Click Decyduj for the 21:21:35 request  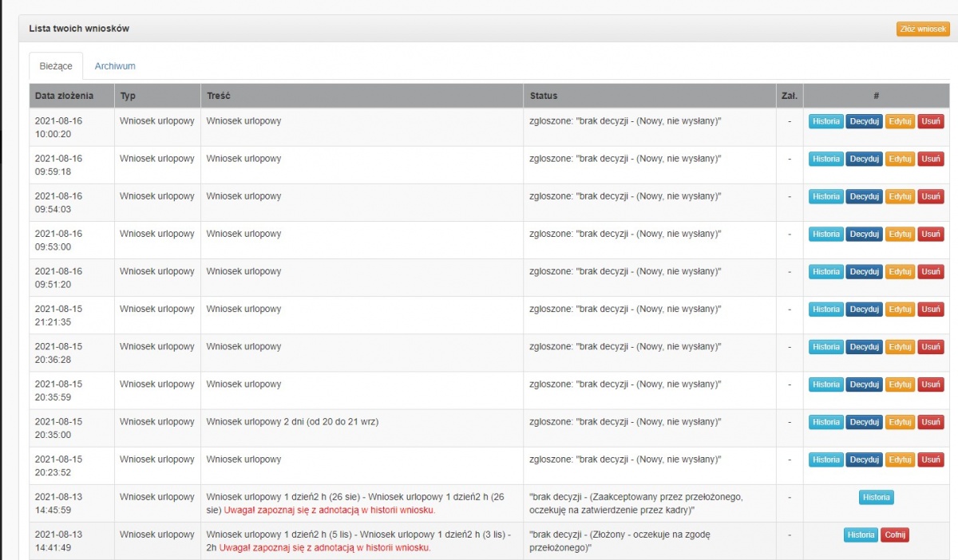864,309
